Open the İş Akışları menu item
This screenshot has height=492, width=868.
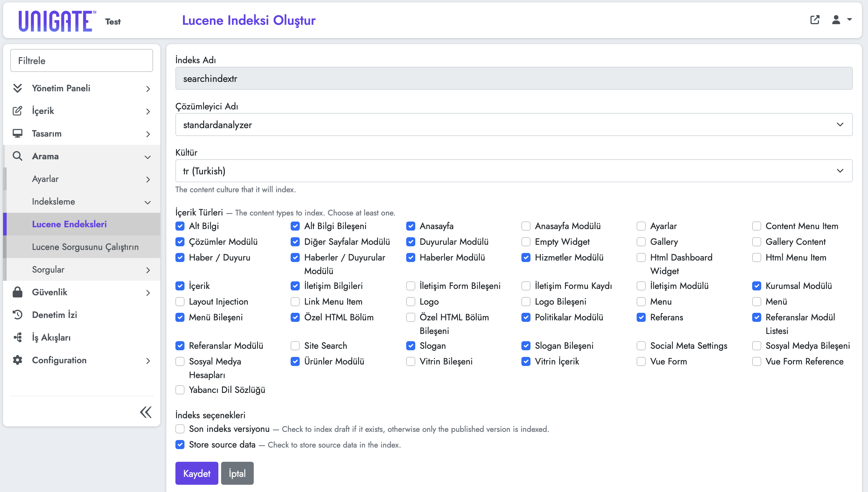coord(82,337)
